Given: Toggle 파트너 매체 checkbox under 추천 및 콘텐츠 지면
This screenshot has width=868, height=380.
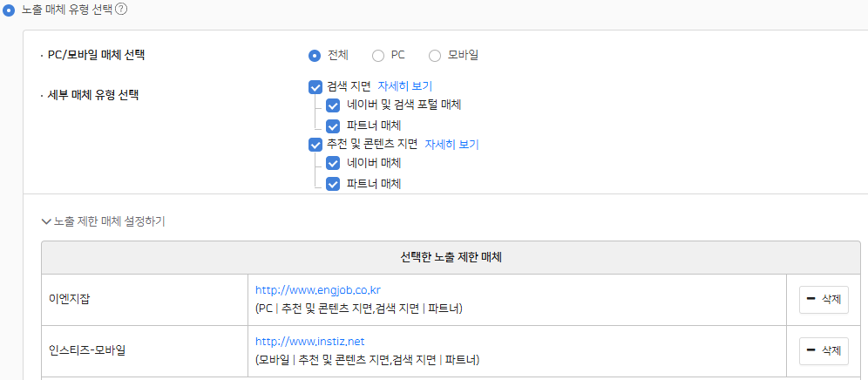Looking at the screenshot, I should pyautogui.click(x=333, y=183).
